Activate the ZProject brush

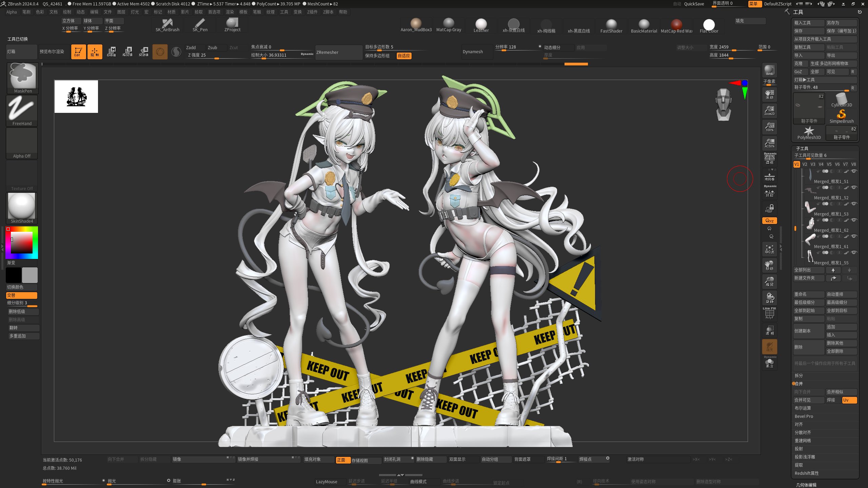click(232, 25)
